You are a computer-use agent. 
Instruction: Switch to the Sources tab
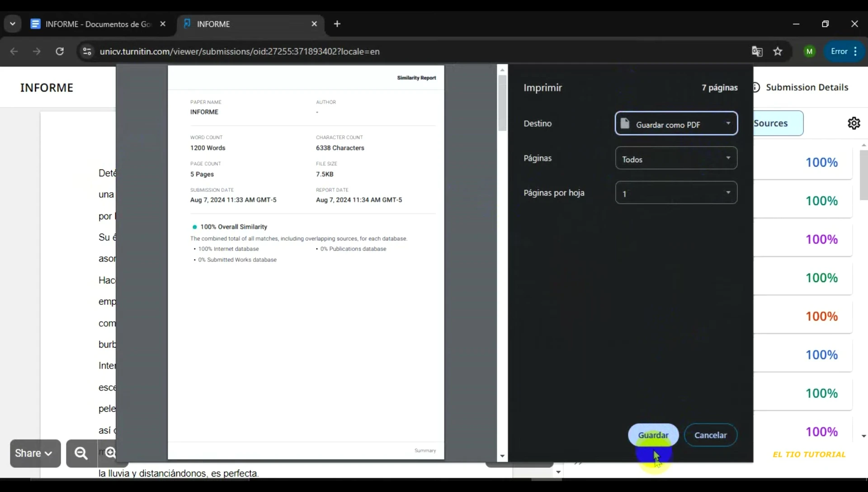(778, 123)
